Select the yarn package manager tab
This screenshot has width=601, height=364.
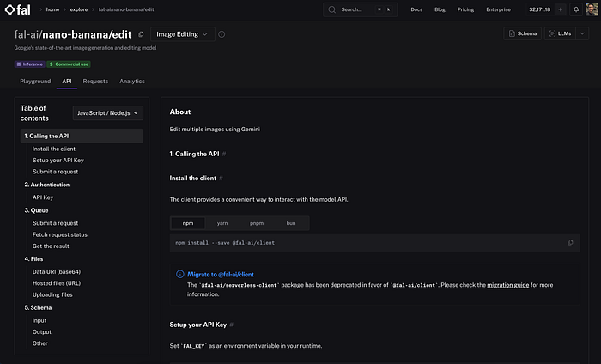point(222,223)
